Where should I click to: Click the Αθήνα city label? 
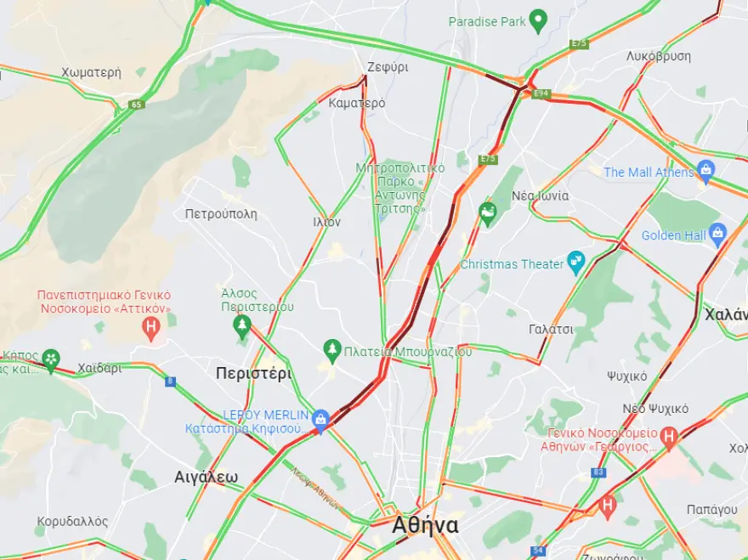coord(425,525)
